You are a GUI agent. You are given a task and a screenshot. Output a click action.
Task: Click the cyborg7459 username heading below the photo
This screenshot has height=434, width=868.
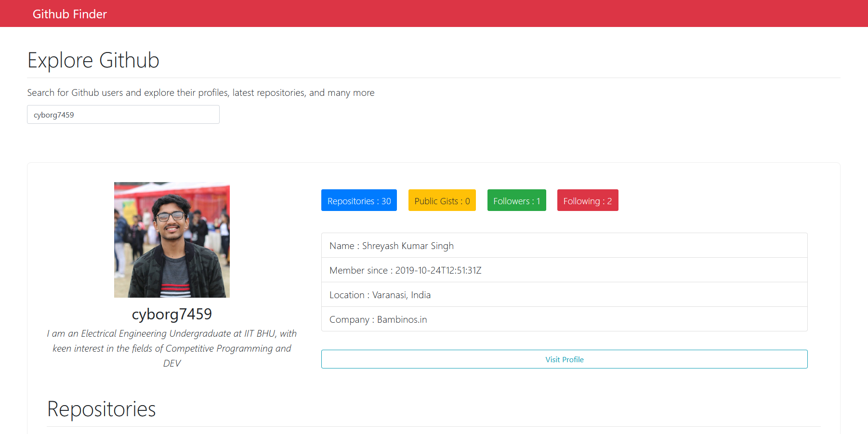pyautogui.click(x=171, y=314)
